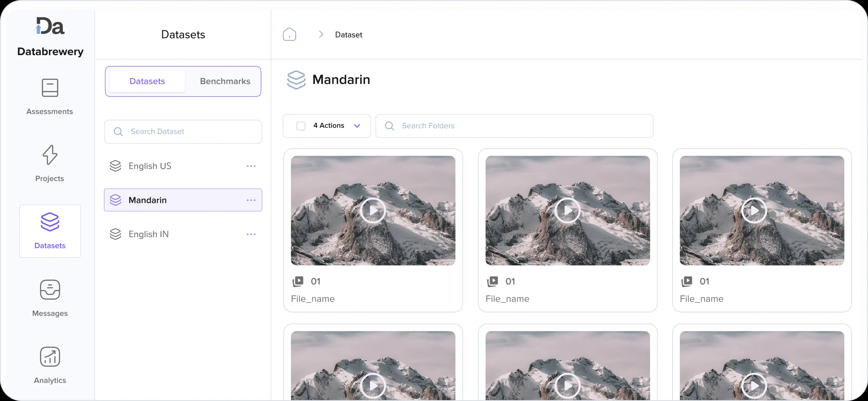Play the second video in bottom row
The height and width of the screenshot is (401, 868).
[x=567, y=386]
